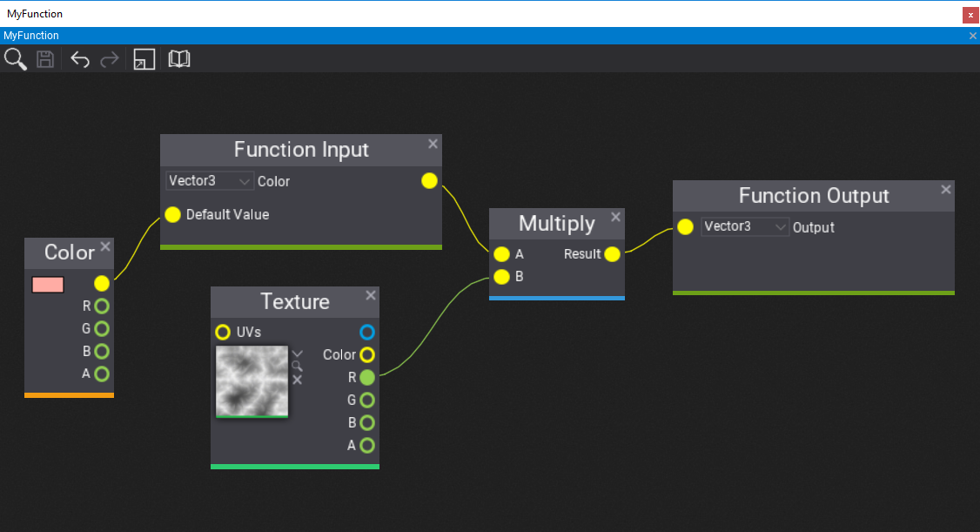This screenshot has width=980, height=532.
Task: Open the node search tool
Action: click(x=16, y=59)
